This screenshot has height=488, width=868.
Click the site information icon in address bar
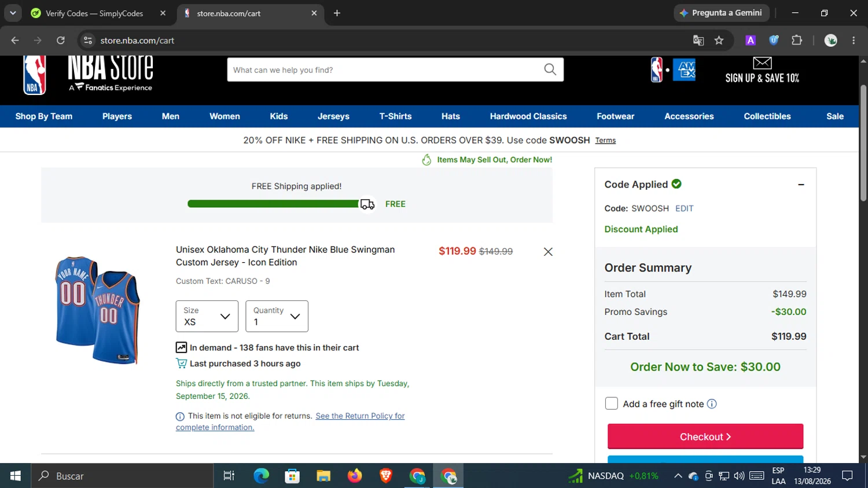coord(88,41)
